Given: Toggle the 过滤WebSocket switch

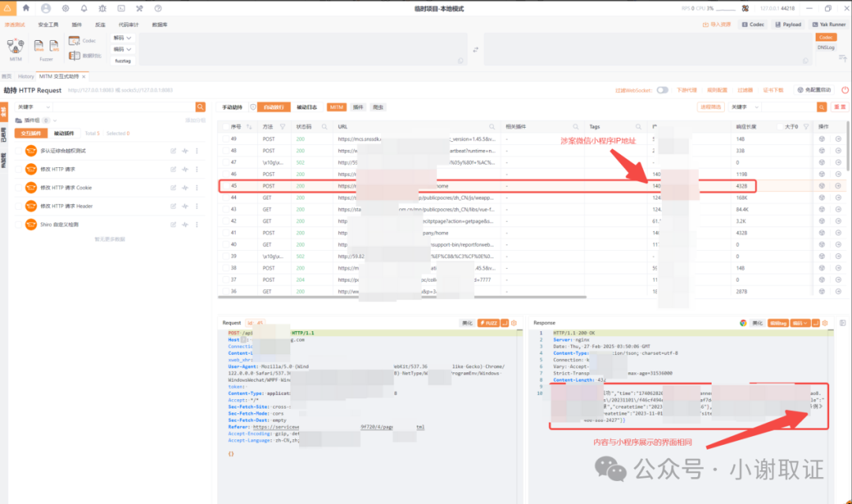Looking at the screenshot, I should [662, 90].
